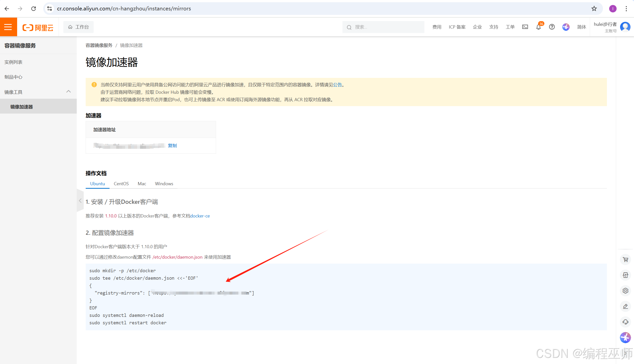Viewport: 634px width, 364px height.
Task: Click the help question mark icon
Action: point(552,27)
